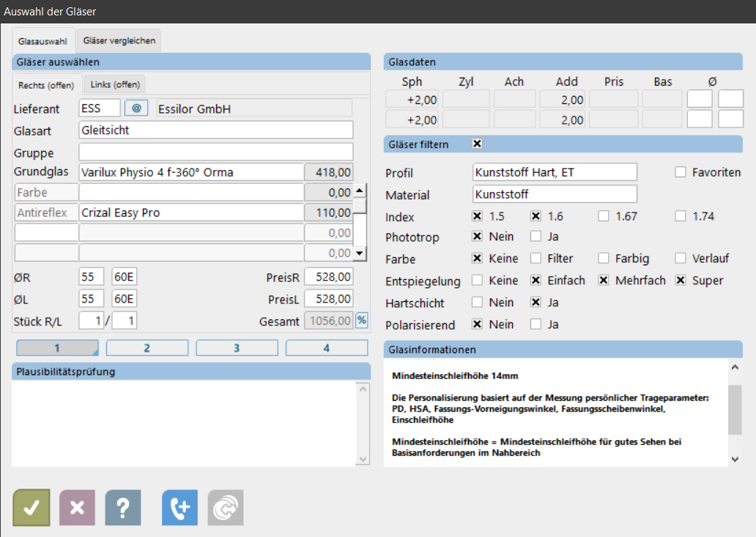Select glass option button 4
The width and height of the screenshot is (756, 537).
(326, 348)
